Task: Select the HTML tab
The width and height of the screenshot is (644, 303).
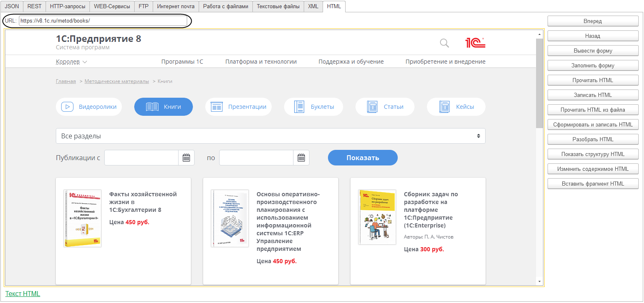Action: 334,6
